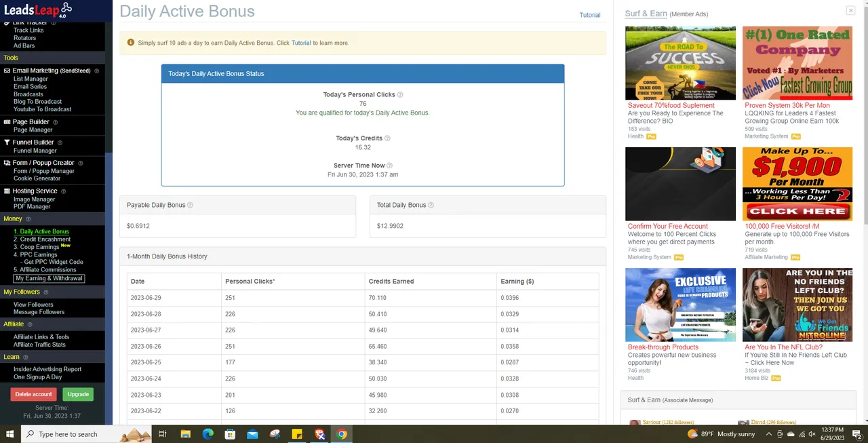Close the Surf & Earn ads panel
The width and height of the screenshot is (868, 443).
(850, 10)
